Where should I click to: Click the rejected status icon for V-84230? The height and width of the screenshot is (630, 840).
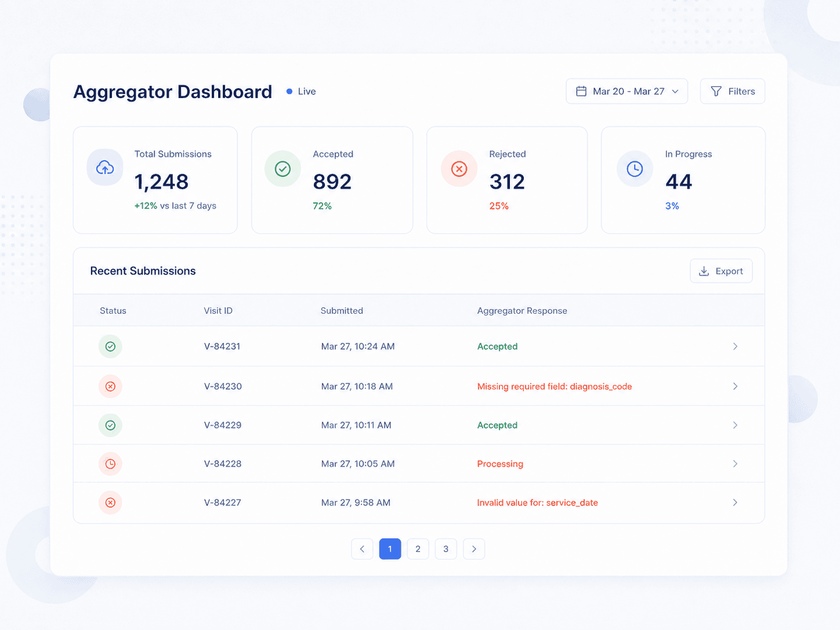(110, 386)
